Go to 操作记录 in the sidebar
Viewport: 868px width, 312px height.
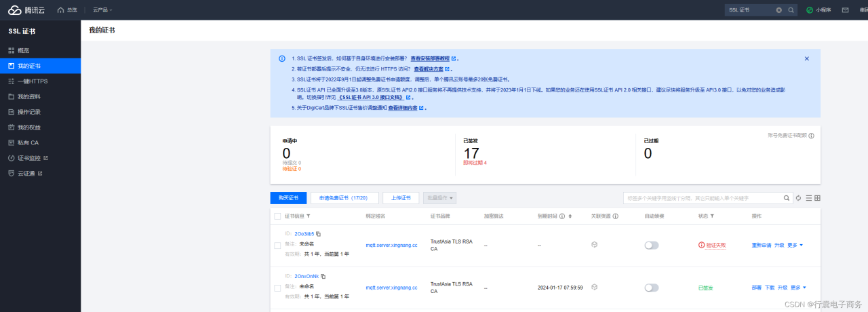coord(29,112)
